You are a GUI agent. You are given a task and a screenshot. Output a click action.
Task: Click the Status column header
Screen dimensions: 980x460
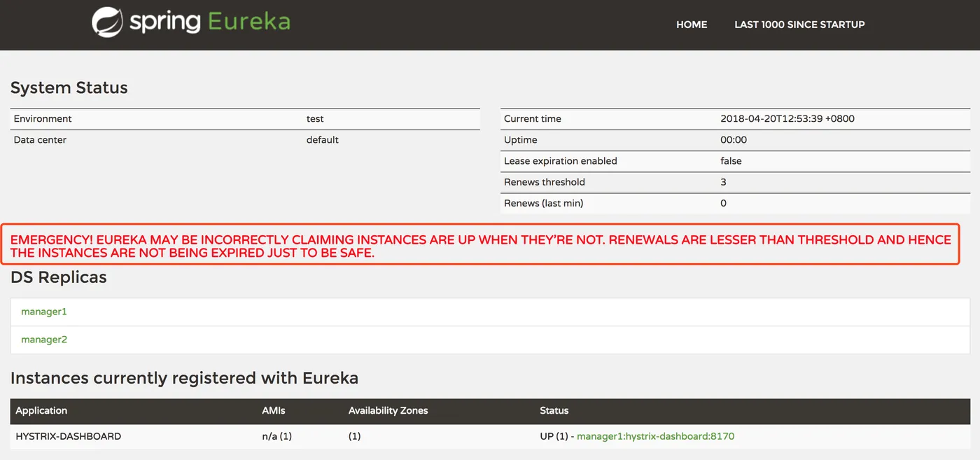click(x=554, y=411)
